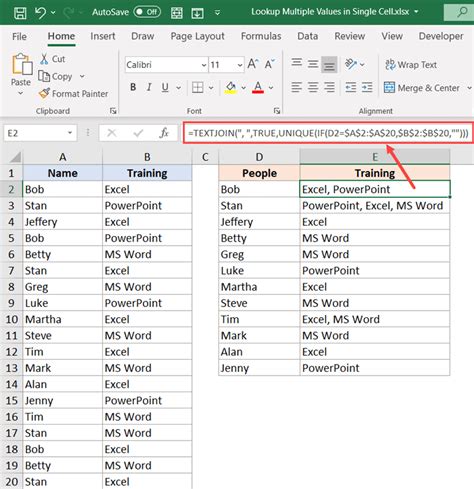This screenshot has width=474, height=489.
Task: Click the Orientation text angle icon
Action: (x=351, y=64)
